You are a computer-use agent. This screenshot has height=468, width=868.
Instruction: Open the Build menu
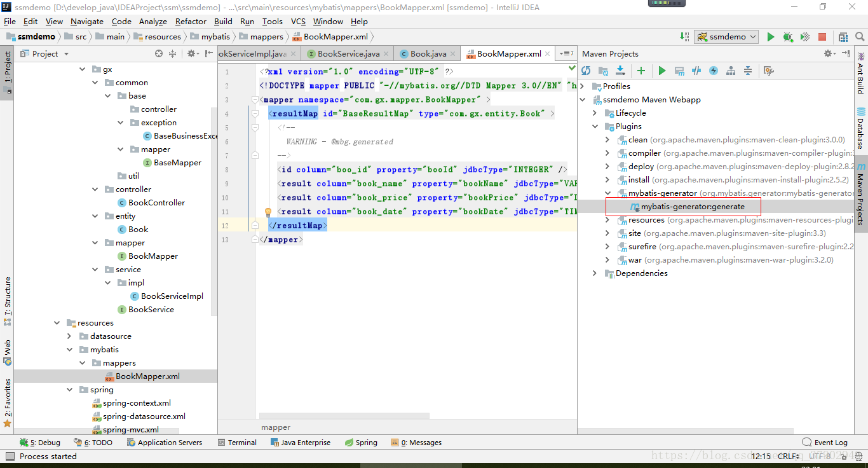tap(223, 21)
